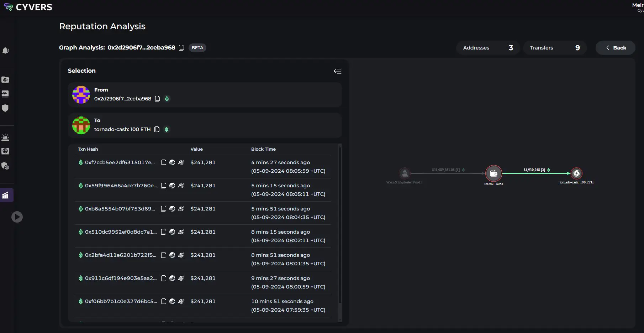This screenshot has width=644, height=333.
Task: Click the To tornado-cash avatar
Action: tap(81, 125)
